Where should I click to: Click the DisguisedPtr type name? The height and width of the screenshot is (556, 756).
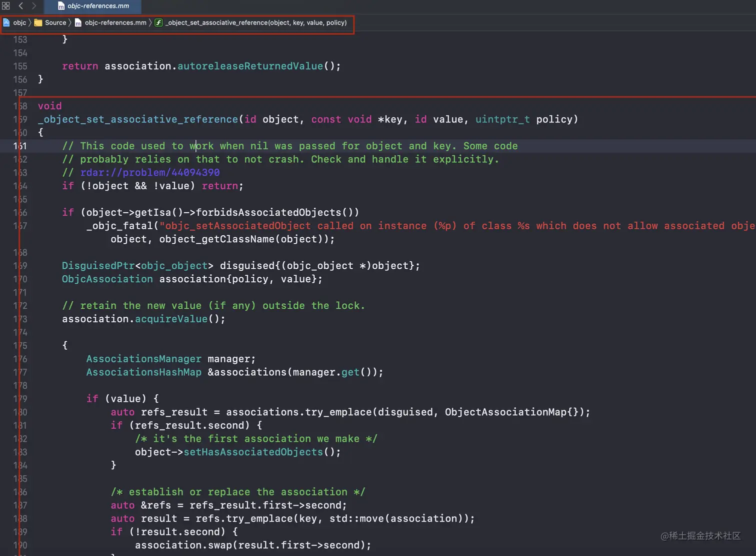pos(98,266)
